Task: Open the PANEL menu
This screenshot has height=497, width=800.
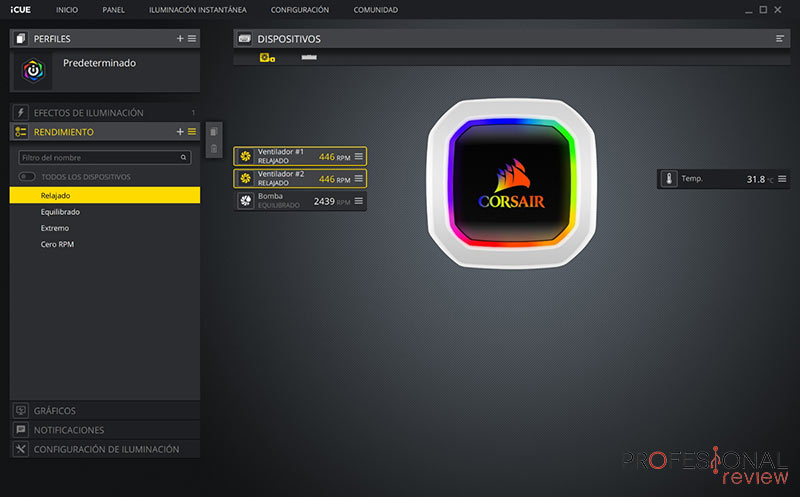Action: click(113, 10)
